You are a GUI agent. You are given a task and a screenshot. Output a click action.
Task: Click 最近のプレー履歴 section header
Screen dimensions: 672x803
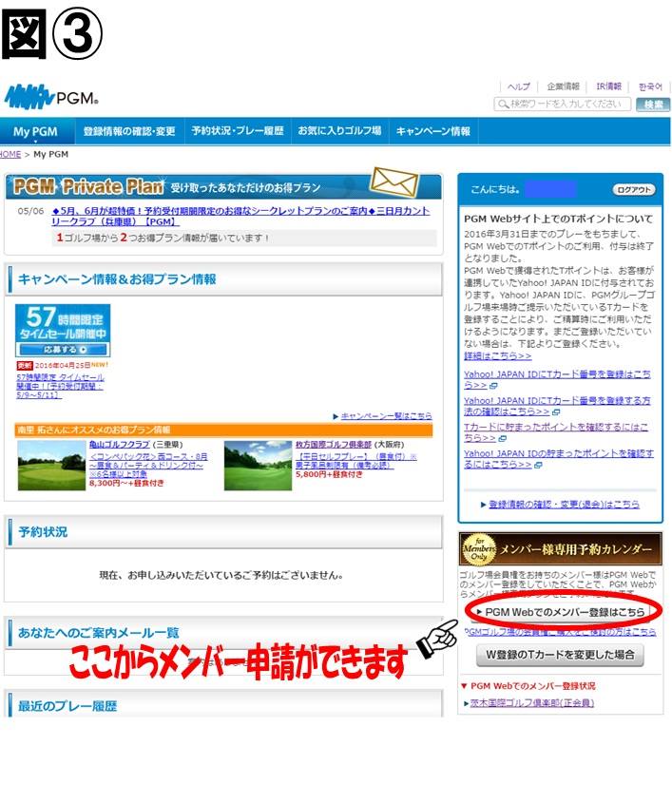(x=223, y=705)
